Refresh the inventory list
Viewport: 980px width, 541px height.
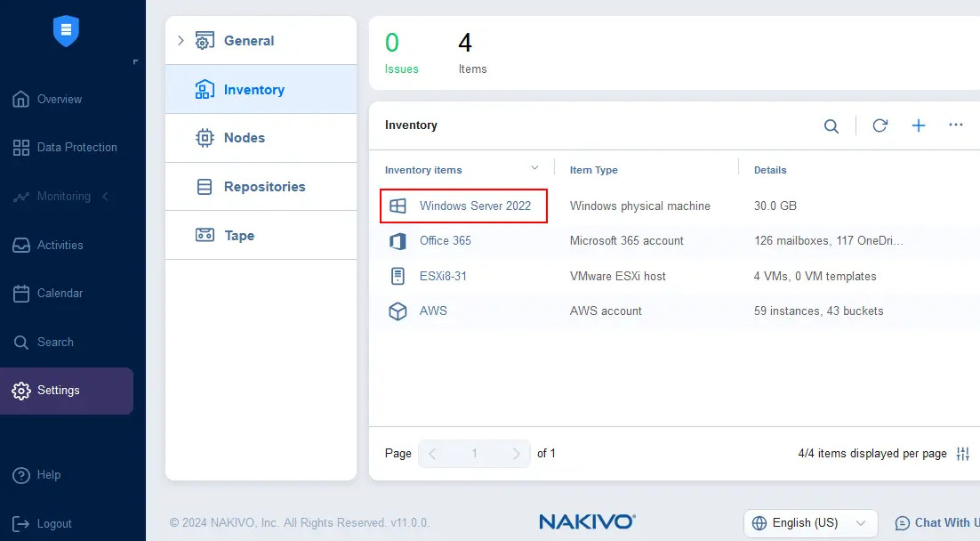[880, 125]
